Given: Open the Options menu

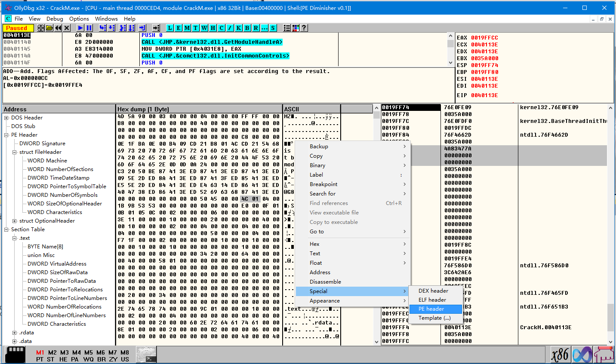Looking at the screenshot, I should [x=79, y=18].
